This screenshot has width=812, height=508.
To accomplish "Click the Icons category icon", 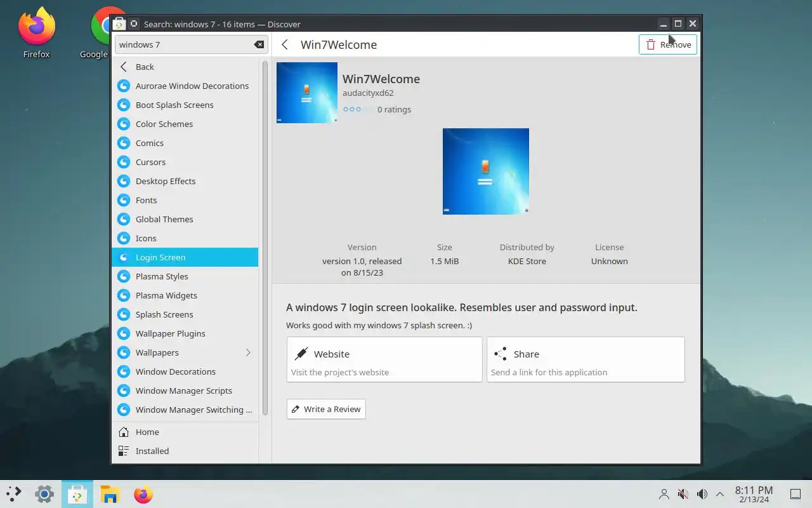I will pos(124,238).
